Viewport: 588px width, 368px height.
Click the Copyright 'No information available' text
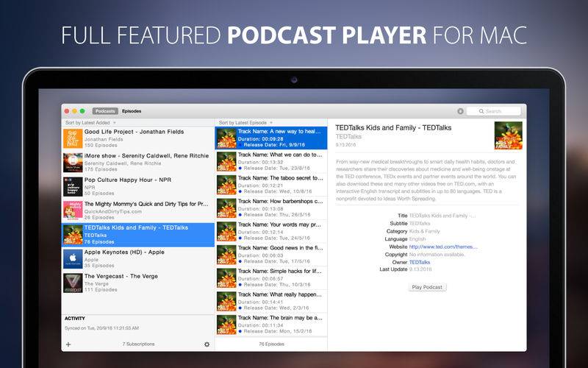pyautogui.click(x=437, y=254)
